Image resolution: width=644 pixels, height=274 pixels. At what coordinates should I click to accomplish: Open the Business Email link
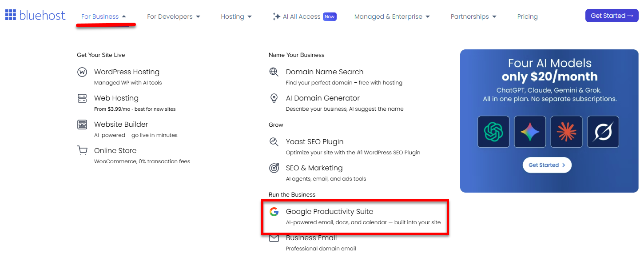(311, 238)
